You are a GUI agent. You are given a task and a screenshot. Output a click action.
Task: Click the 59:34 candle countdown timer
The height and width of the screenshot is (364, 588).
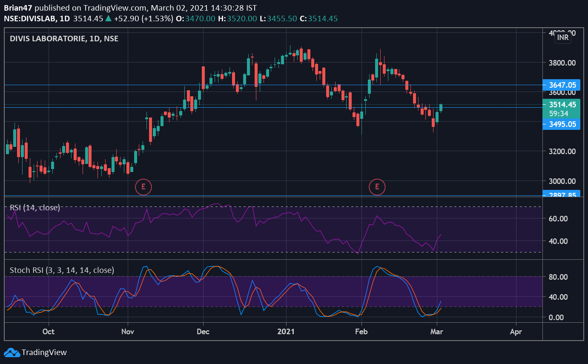tap(559, 113)
